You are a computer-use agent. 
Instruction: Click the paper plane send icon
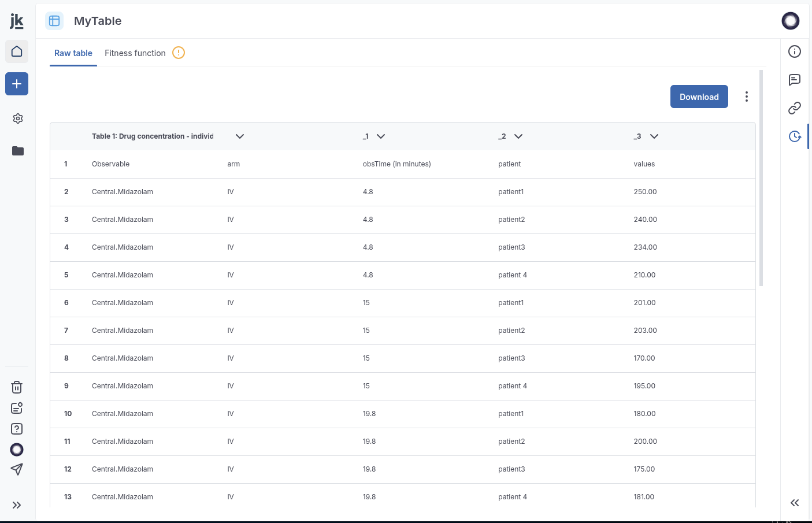[x=17, y=469]
